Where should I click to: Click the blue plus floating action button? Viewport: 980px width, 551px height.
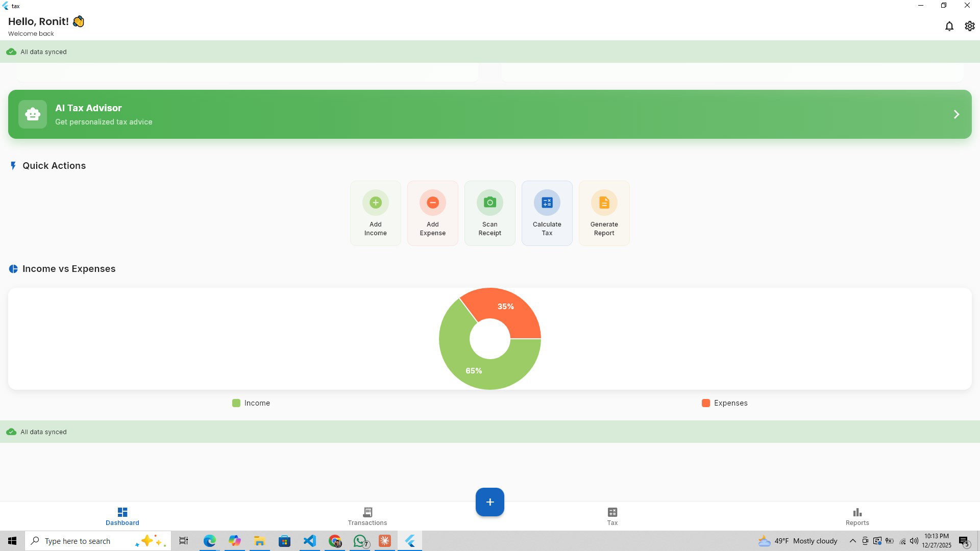tap(489, 502)
